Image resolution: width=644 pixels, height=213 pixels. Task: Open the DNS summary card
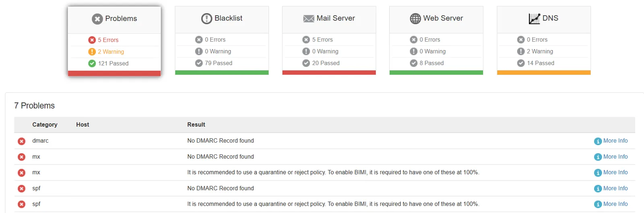coord(544,41)
